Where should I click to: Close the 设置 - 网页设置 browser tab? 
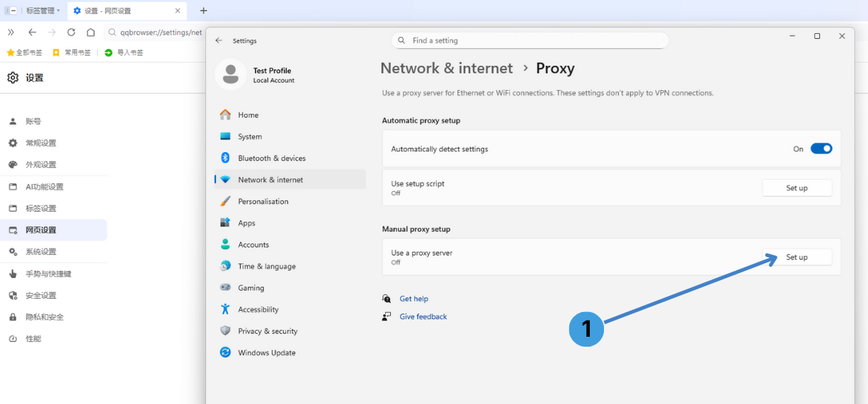[178, 11]
